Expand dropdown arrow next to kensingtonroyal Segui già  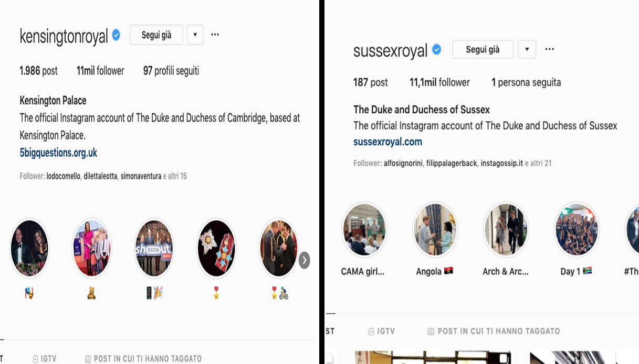tap(195, 35)
